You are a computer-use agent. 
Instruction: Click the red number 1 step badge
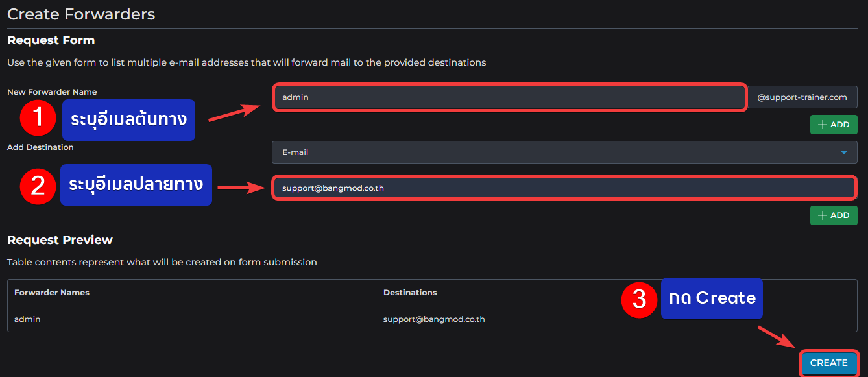38,118
